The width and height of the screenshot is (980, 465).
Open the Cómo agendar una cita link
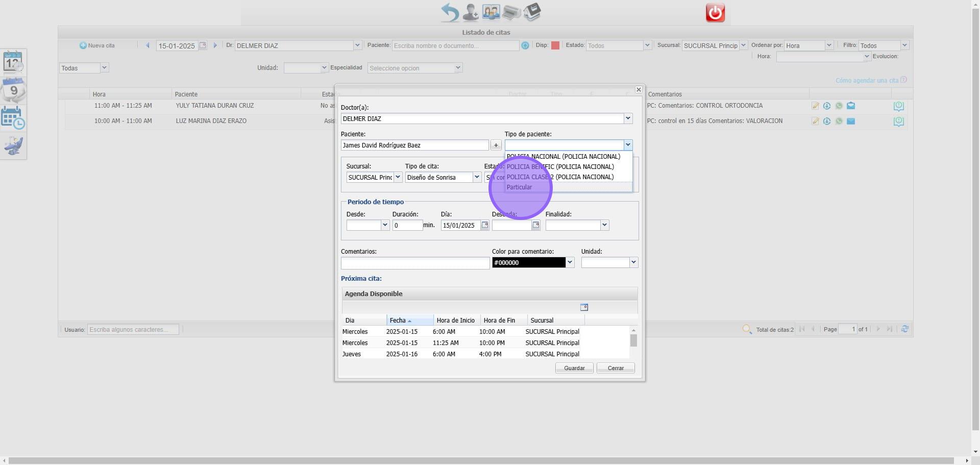[867, 81]
